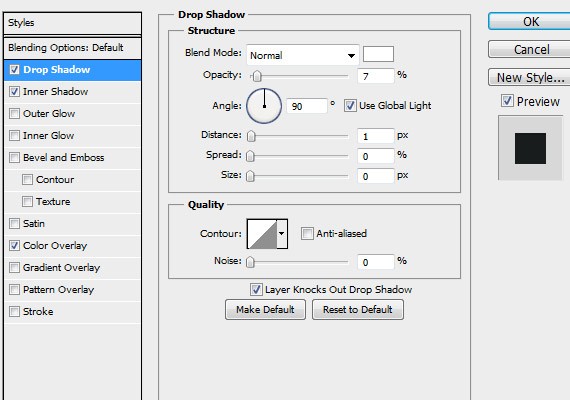
Task: Toggle the Inner Shadow checkbox
Action: tap(15, 92)
